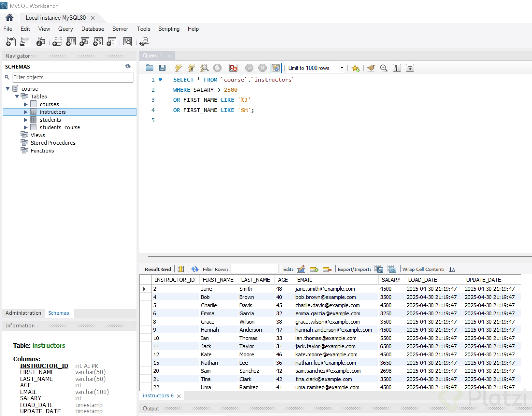Click the Filter Rows input field
This screenshot has width=532, height=416.
click(x=254, y=269)
